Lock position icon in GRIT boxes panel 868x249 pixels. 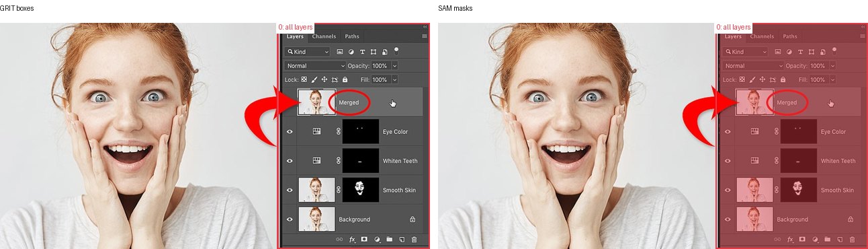point(324,79)
